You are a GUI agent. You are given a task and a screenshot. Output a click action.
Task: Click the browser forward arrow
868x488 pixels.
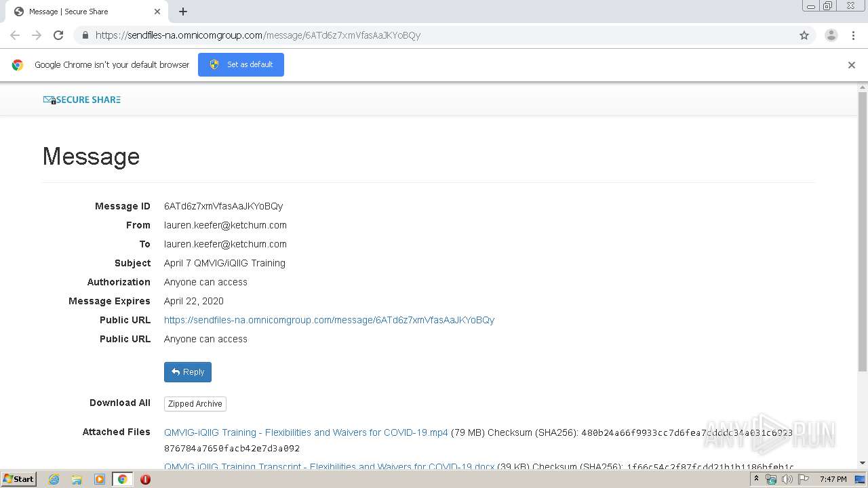(37, 35)
